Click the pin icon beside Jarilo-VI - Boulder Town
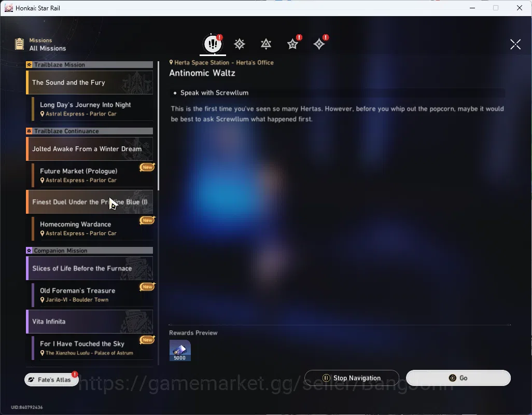The width and height of the screenshot is (532, 415). tap(43, 300)
